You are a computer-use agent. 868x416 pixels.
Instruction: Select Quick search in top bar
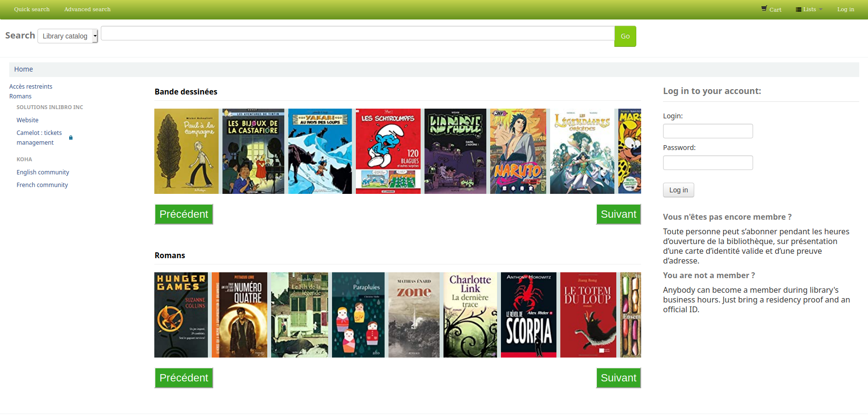coord(32,9)
